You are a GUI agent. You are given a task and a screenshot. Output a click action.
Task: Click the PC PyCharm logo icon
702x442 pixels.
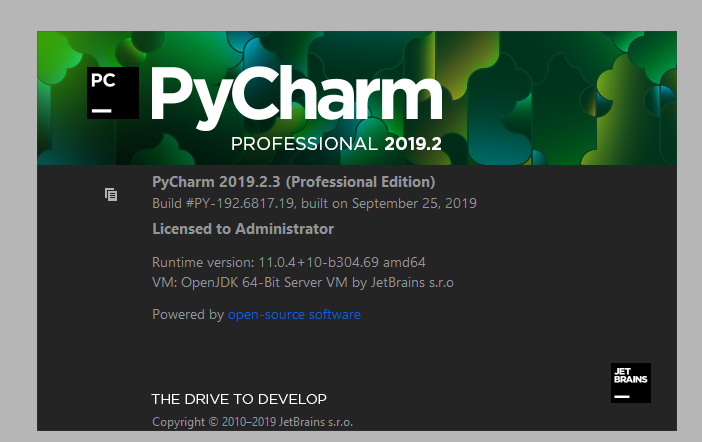point(113,93)
